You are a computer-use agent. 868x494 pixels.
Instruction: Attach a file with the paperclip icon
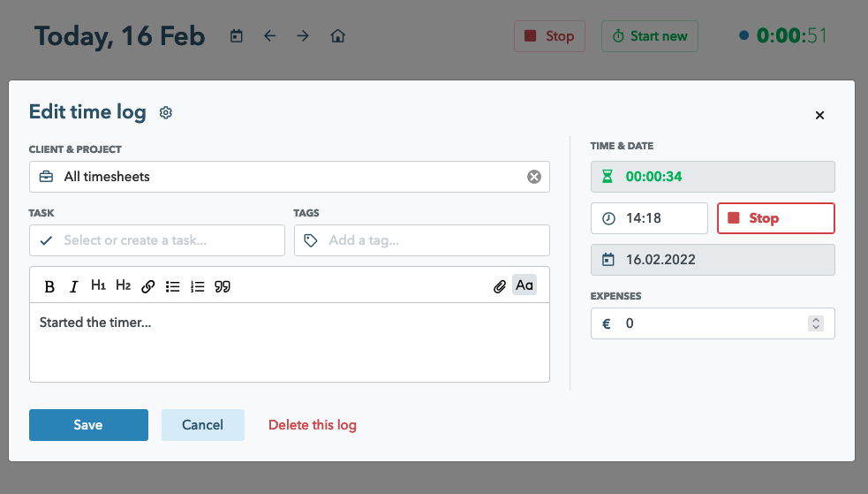tap(500, 285)
